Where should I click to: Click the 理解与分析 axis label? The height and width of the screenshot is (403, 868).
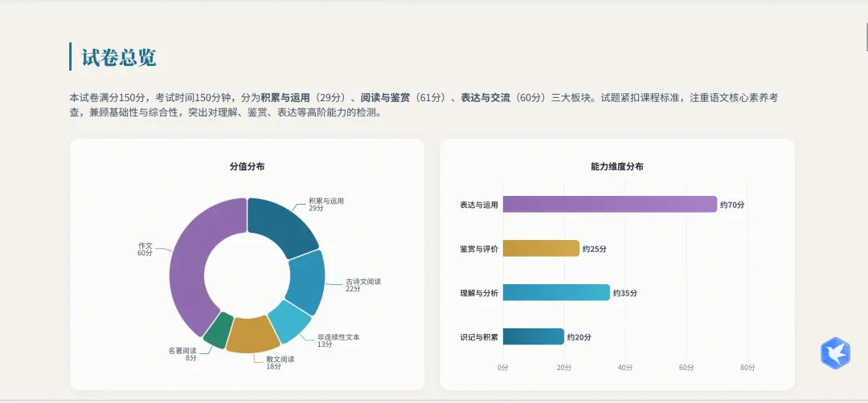[479, 293]
